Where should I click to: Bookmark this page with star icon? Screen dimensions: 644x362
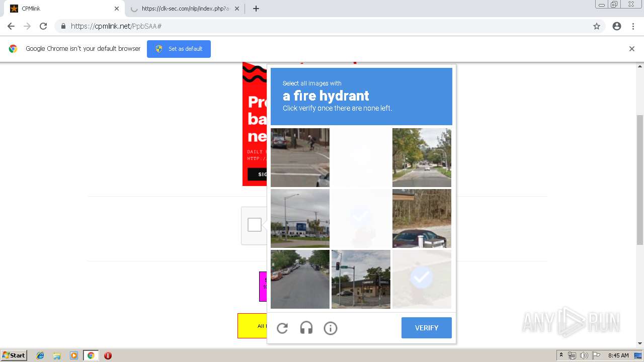597,26
